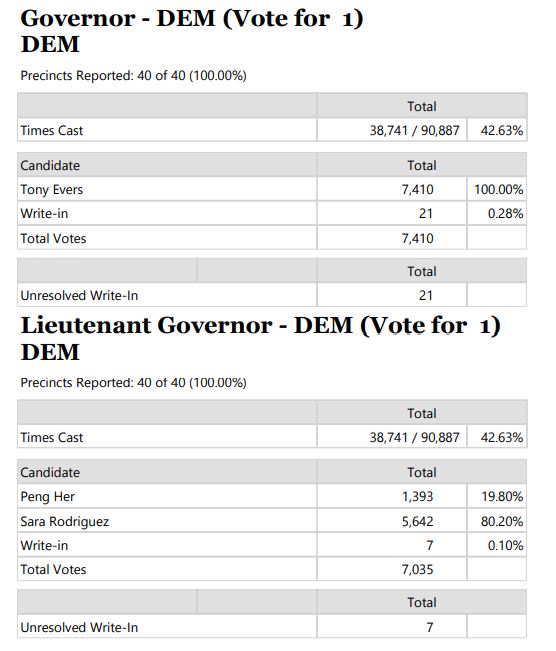The width and height of the screenshot is (556, 651).
Task: Click the Governor - DEM heading
Action: 191,31
